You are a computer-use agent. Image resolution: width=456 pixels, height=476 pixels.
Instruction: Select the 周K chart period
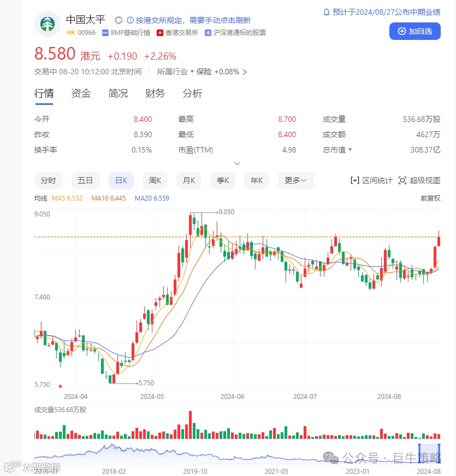click(155, 181)
